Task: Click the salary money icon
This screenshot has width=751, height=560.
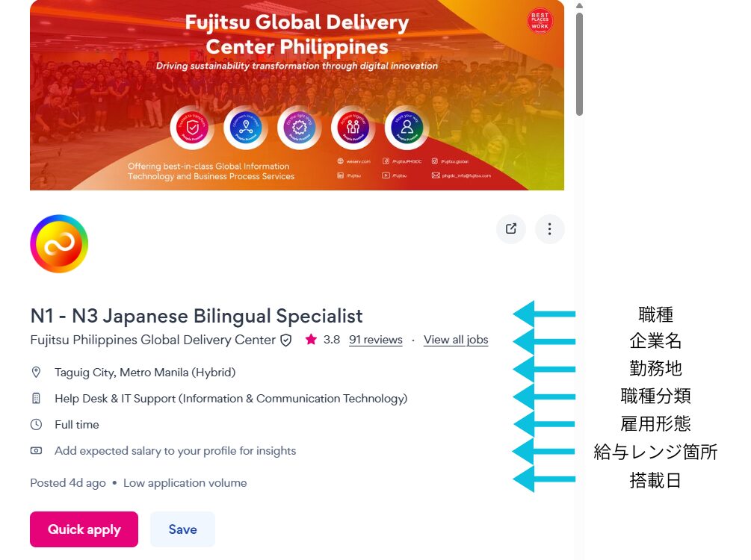Action: click(x=36, y=450)
